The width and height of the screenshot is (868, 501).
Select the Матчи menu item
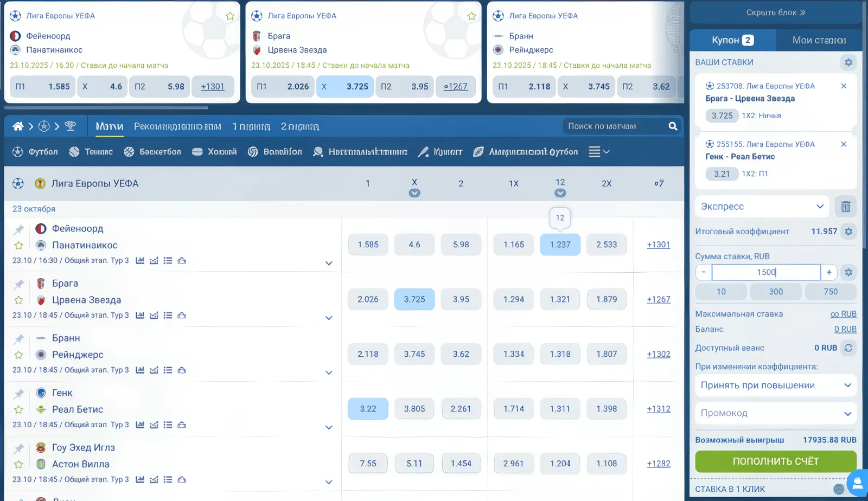[110, 125]
